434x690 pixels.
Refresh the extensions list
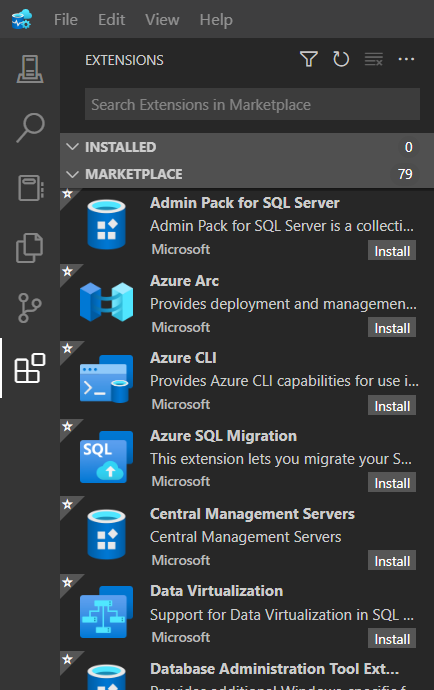click(341, 59)
